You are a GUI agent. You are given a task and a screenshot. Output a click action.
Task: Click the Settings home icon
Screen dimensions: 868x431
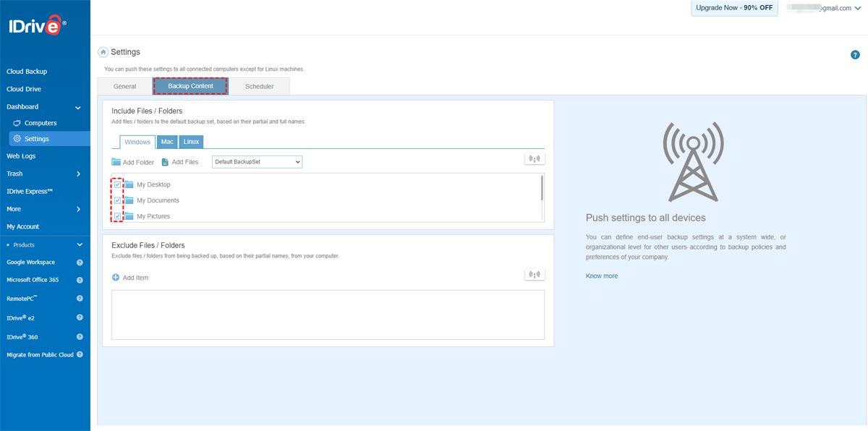click(x=103, y=52)
